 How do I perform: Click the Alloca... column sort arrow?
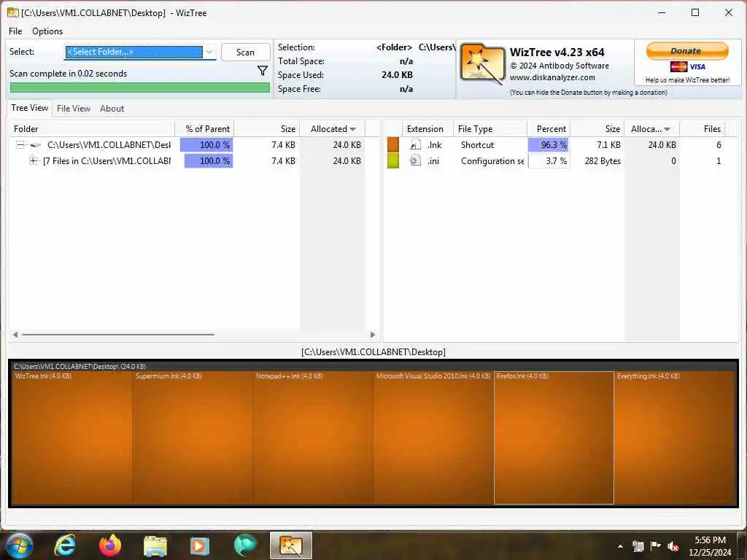[667, 130]
